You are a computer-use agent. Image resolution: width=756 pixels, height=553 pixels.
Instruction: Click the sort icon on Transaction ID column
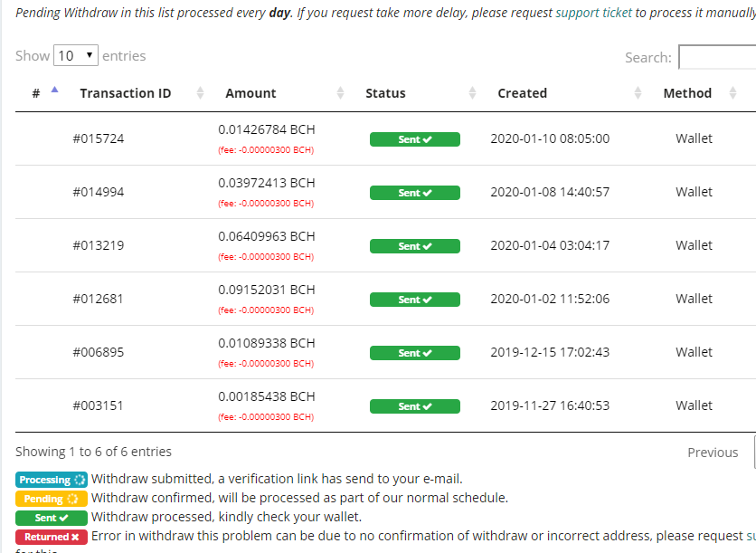click(199, 93)
